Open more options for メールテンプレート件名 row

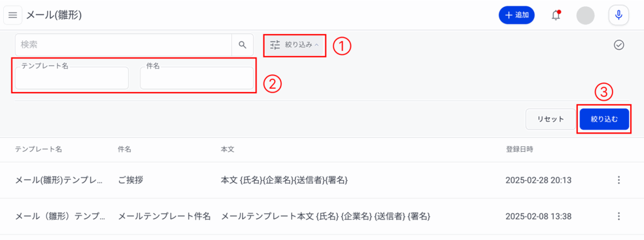pyautogui.click(x=619, y=217)
